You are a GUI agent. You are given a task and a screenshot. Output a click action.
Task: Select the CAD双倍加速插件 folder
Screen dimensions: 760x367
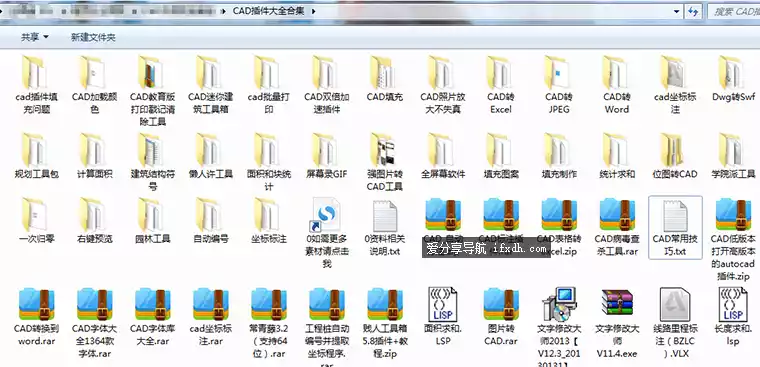click(x=327, y=85)
